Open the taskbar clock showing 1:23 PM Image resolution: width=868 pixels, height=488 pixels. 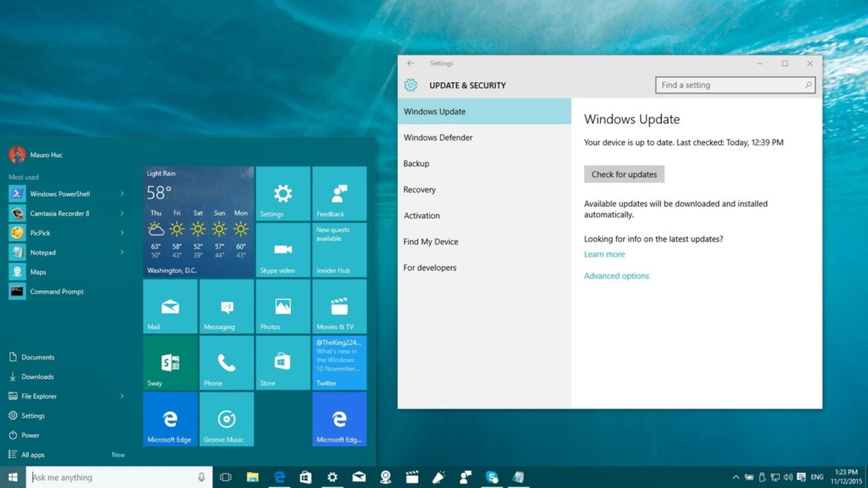[x=846, y=477]
